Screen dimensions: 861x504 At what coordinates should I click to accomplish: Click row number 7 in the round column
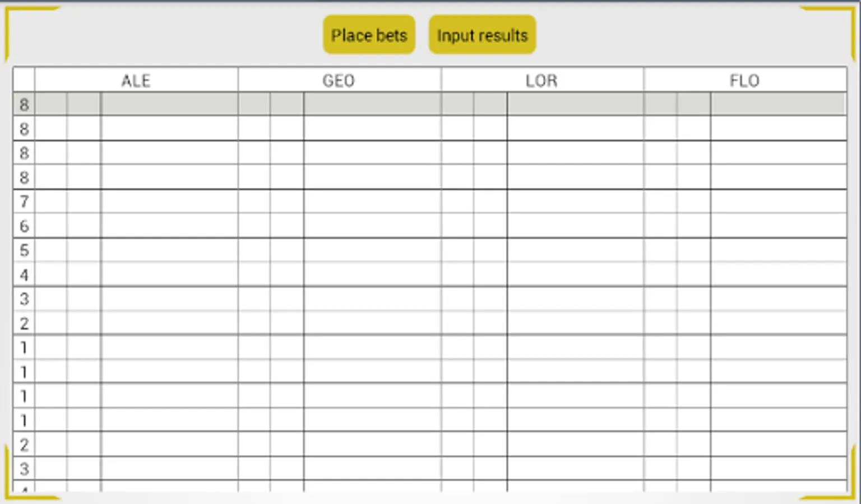[x=24, y=202]
